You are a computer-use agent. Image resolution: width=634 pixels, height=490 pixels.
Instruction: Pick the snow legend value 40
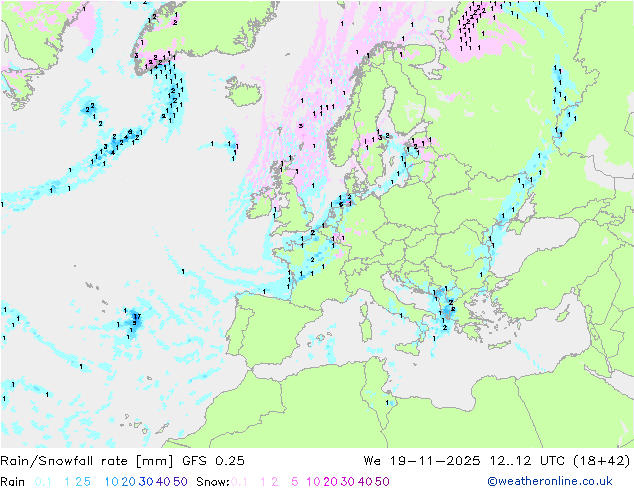(x=365, y=482)
